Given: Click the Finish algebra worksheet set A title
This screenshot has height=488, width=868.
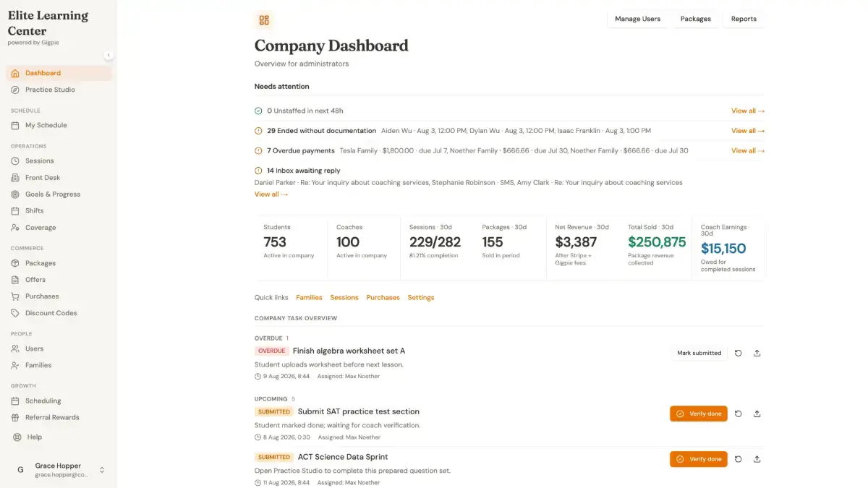Looking at the screenshot, I should click(x=349, y=351).
